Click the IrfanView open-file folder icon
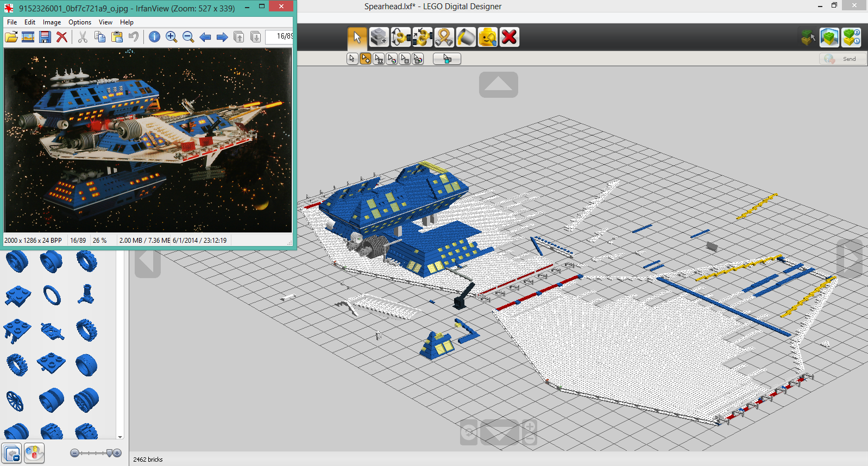 click(11, 37)
